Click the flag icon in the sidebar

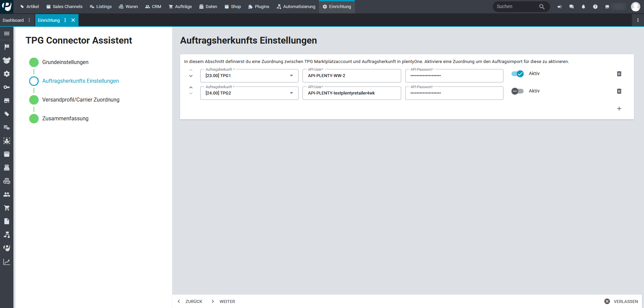[x=7, y=47]
